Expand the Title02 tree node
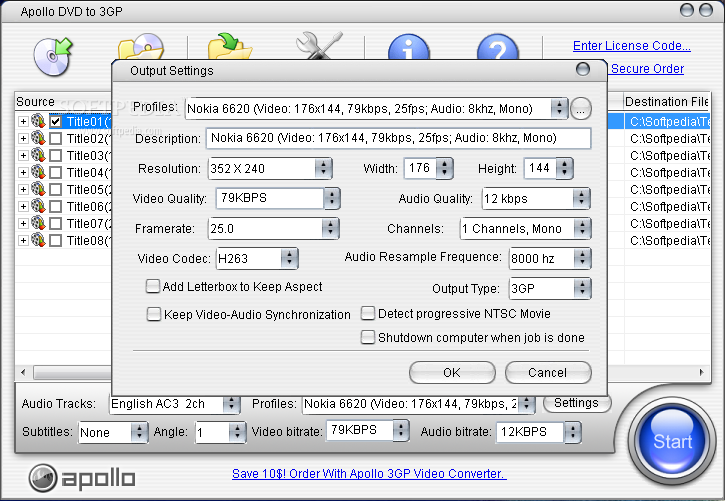The image size is (725, 501). coord(23,139)
